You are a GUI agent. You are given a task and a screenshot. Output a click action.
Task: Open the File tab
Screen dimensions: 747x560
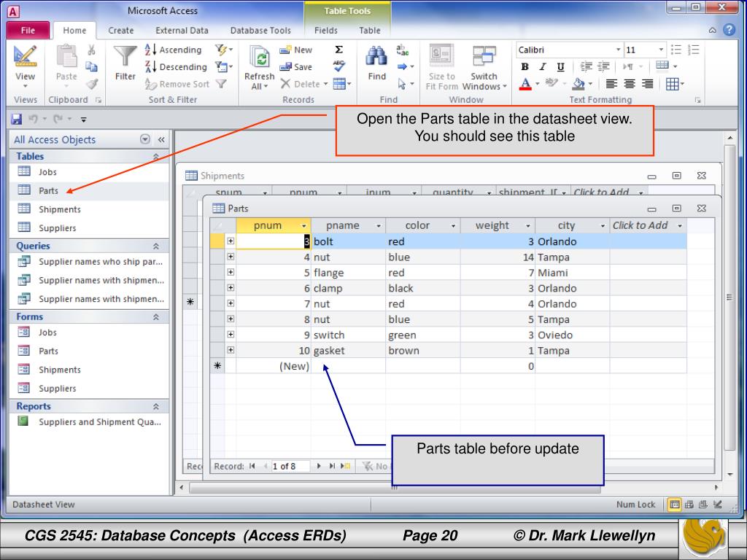[28, 31]
